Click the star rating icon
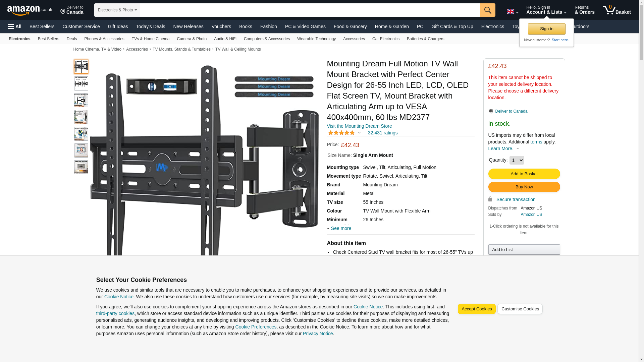 coord(341,133)
